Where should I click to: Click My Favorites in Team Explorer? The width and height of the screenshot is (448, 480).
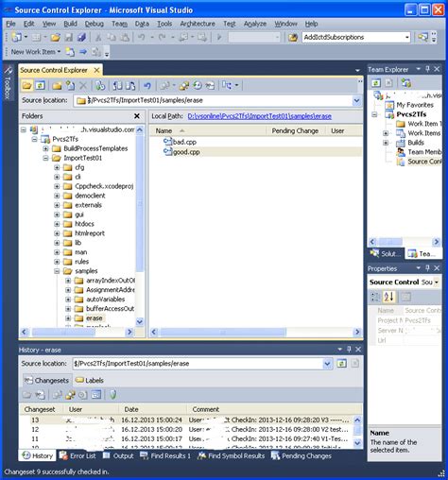[x=415, y=105]
